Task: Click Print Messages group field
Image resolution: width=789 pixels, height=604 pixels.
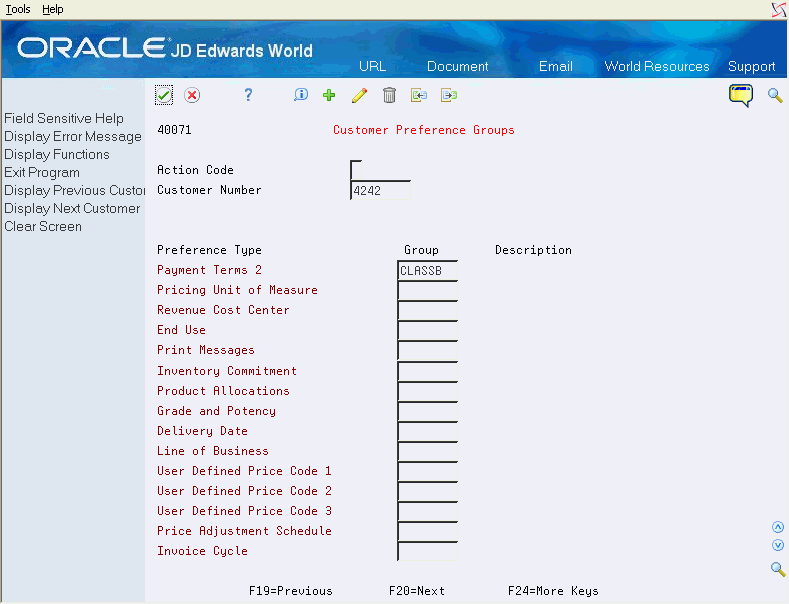Action: coord(428,351)
